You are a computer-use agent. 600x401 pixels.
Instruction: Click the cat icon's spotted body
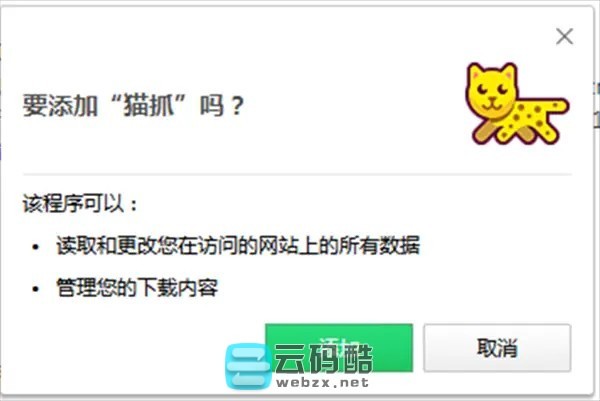[536, 119]
